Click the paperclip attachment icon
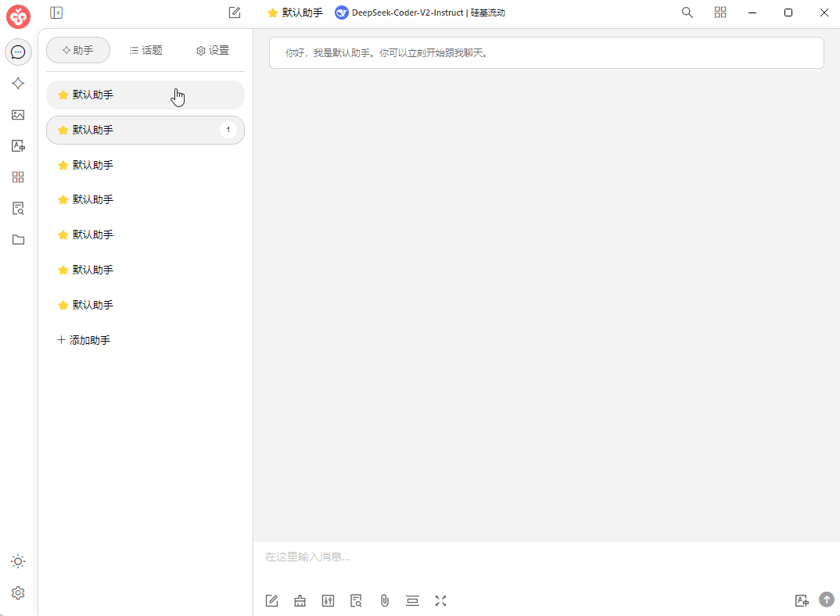 (x=385, y=600)
